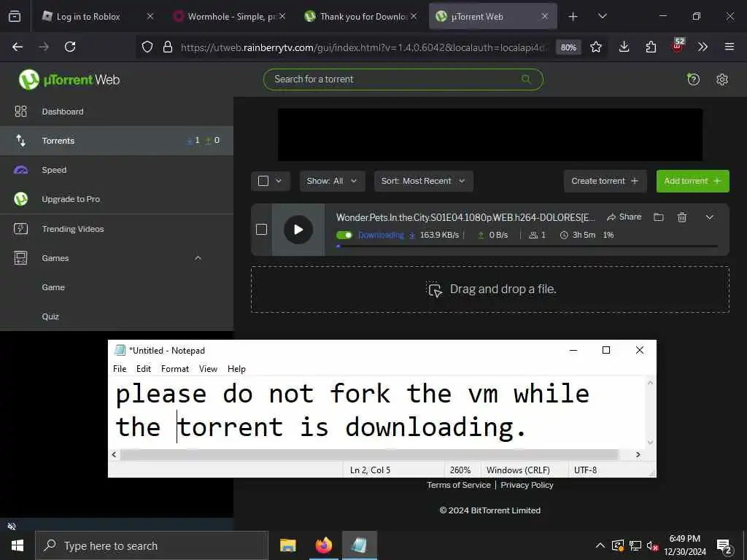Switch to the Wormhole tab
Viewport: 747px width, 560px height.
click(230, 17)
